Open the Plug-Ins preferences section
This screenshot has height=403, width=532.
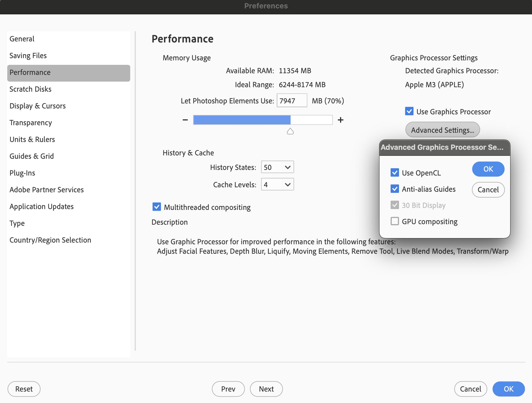22,173
